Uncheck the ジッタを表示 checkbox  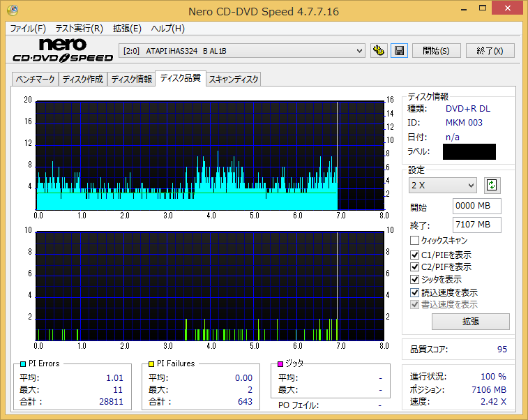(x=414, y=280)
